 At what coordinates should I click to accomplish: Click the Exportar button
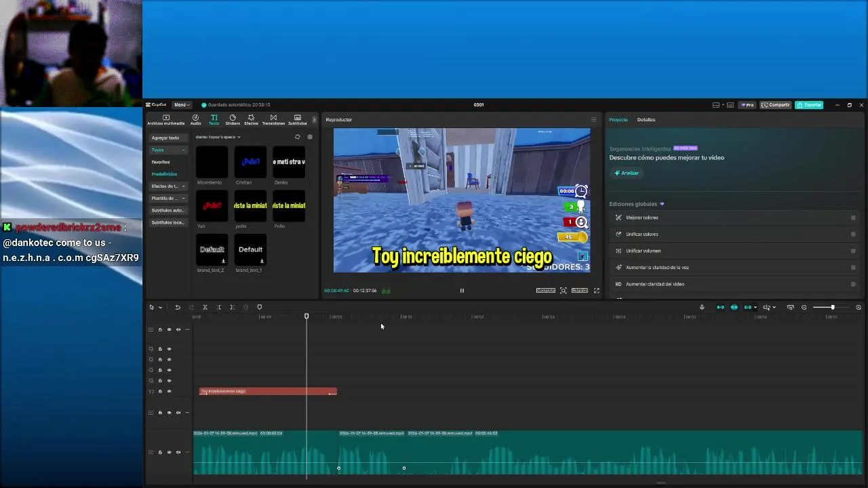click(x=809, y=105)
